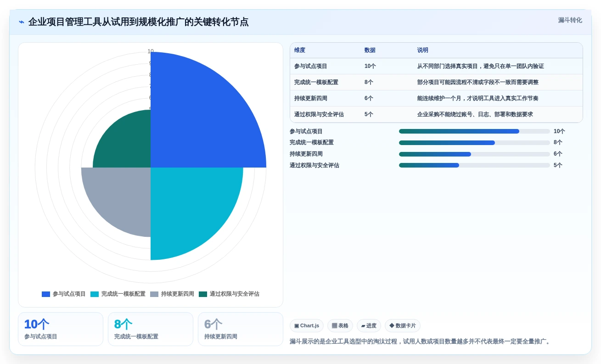Click the dashboard title 企业项目管理工具
The height and width of the screenshot is (364, 601).
138,22
